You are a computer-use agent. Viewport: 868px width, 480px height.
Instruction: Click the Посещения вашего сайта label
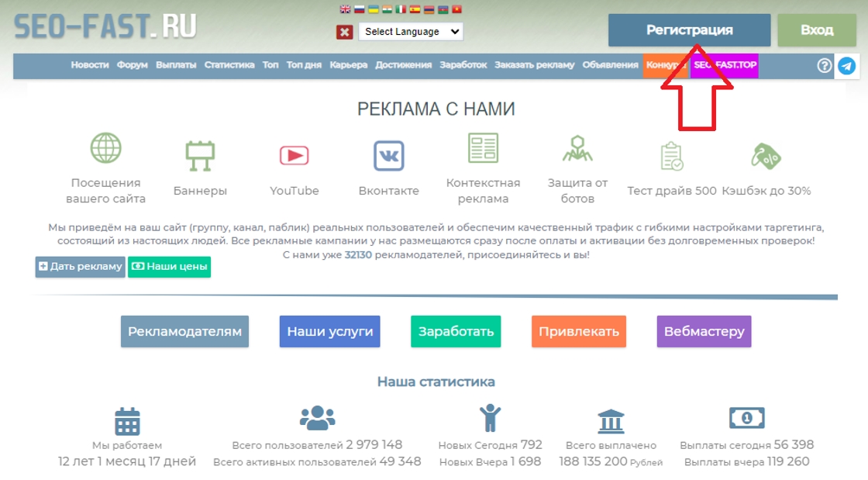point(105,191)
